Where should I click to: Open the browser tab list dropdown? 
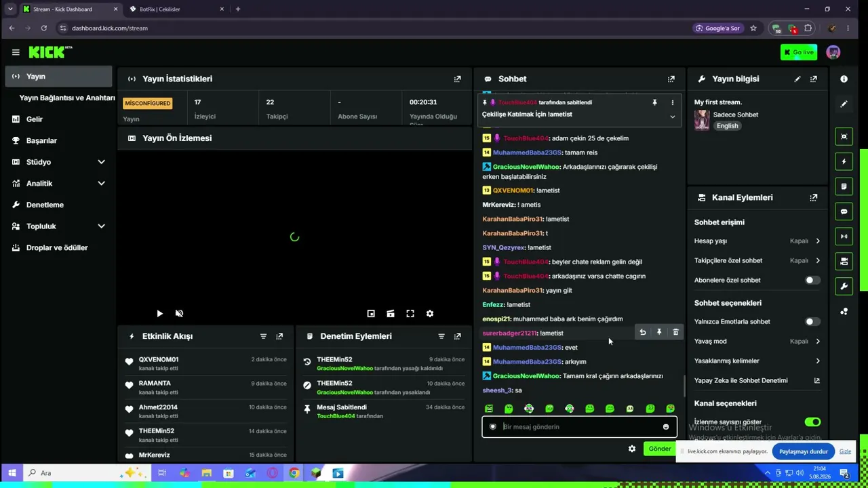point(9,9)
